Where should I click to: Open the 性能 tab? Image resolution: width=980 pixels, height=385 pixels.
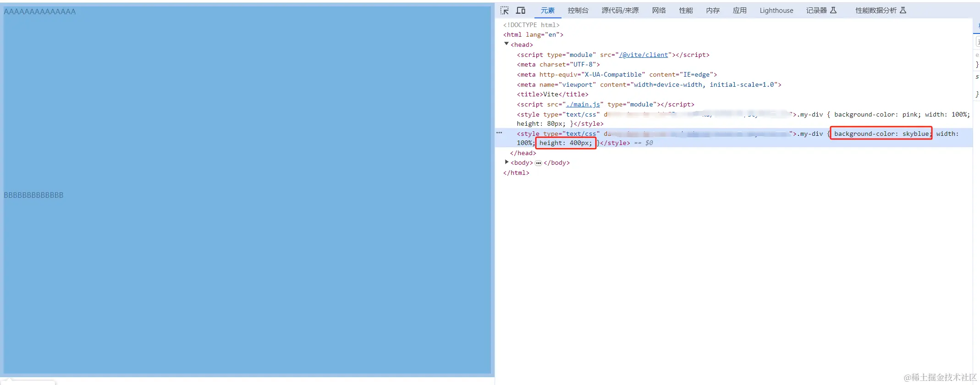click(x=686, y=11)
